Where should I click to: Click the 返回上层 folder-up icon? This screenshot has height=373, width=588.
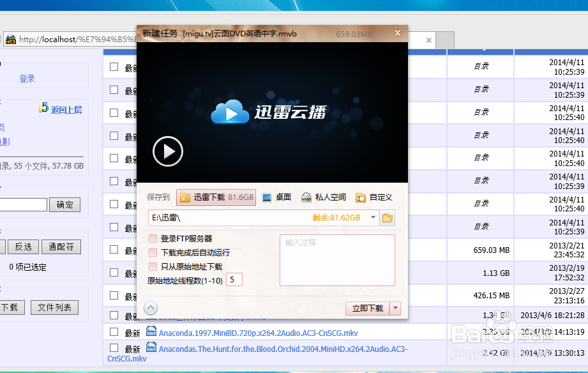tap(43, 108)
